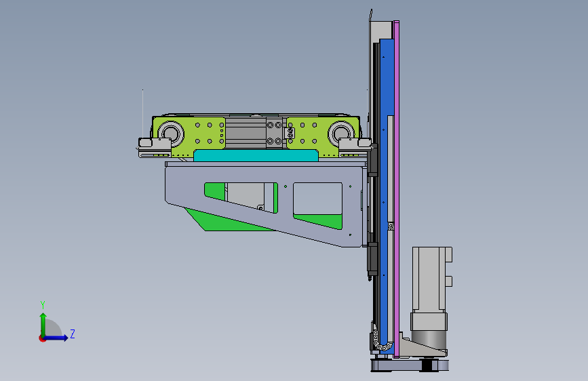Select the left roller on the conveyor

(x=171, y=133)
